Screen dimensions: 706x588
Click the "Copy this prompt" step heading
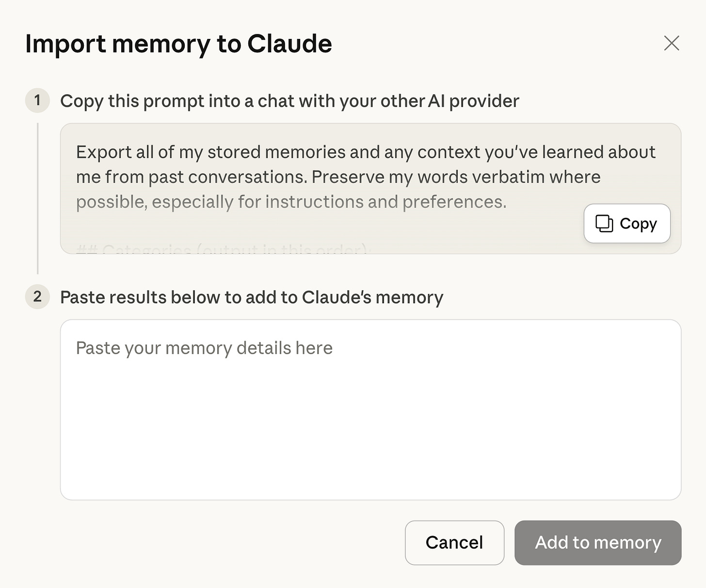289,101
